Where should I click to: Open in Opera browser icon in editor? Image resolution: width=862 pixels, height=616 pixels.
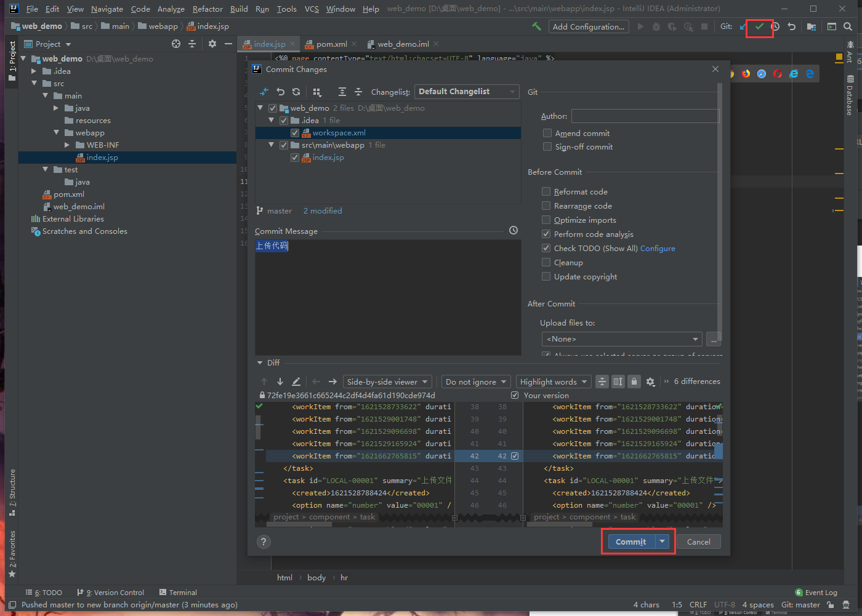coord(778,74)
